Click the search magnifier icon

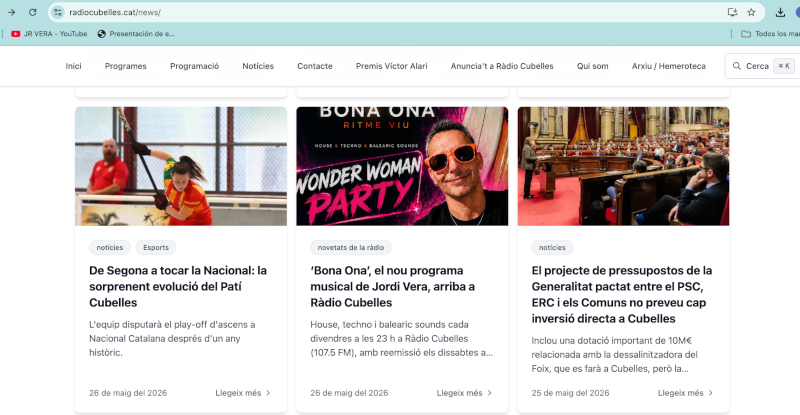pos(737,66)
